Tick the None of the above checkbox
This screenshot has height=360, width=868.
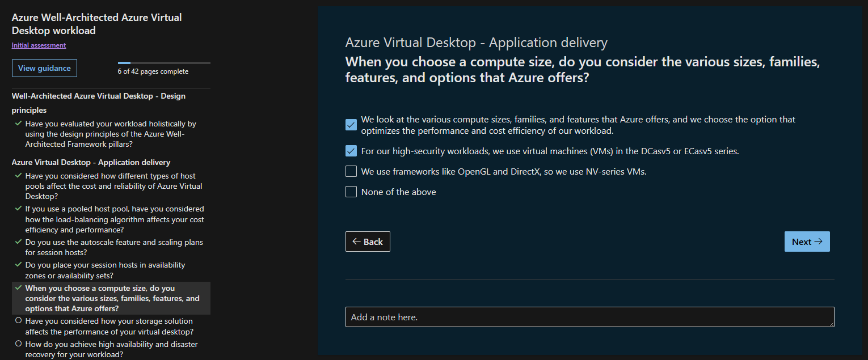(x=351, y=192)
